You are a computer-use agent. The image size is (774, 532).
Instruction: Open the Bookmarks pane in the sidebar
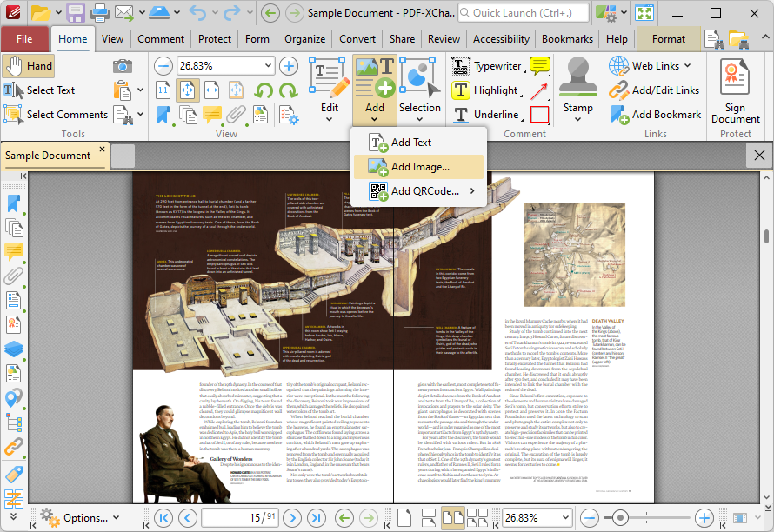[x=14, y=203]
